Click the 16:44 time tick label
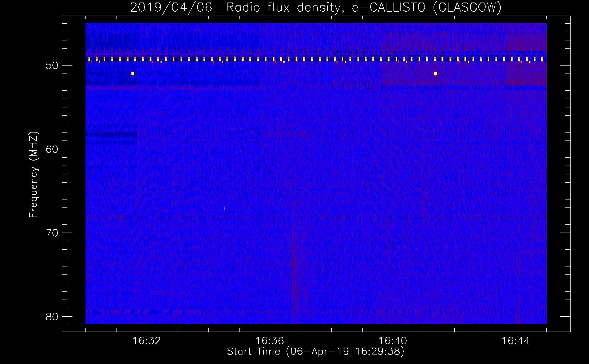Image resolution: width=589 pixels, height=364 pixels. (516, 341)
